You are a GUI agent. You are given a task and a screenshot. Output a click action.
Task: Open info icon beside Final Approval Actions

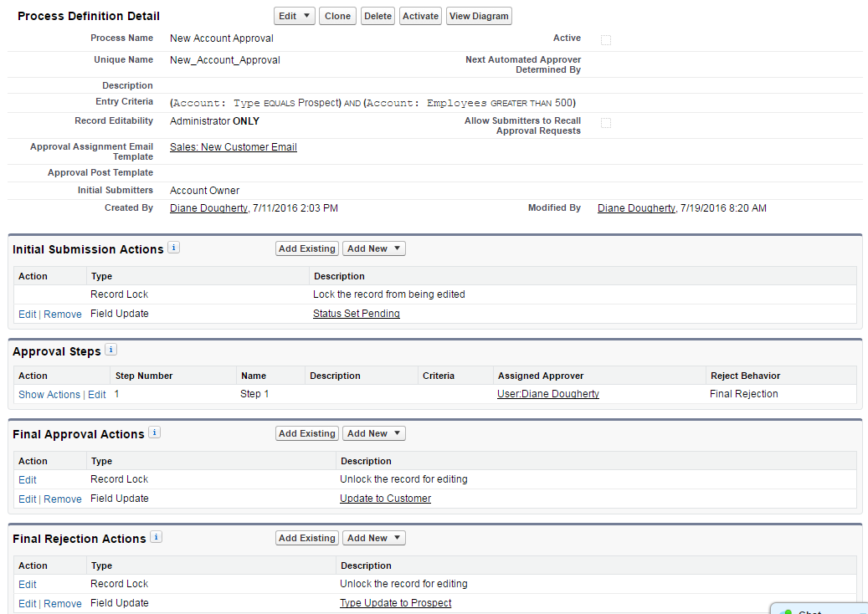coord(155,432)
